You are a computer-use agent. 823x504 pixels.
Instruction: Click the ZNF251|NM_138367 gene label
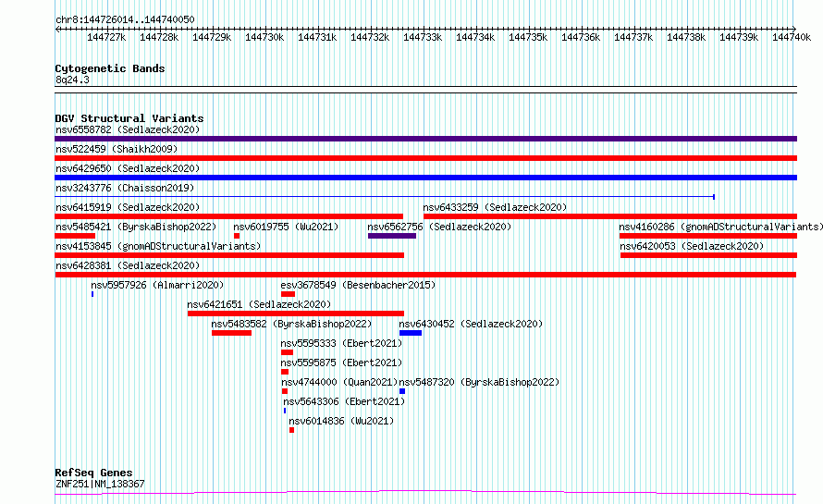100,484
